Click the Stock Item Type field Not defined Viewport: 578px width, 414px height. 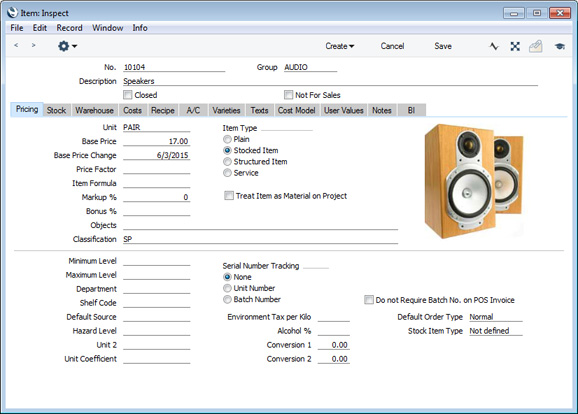(496, 331)
